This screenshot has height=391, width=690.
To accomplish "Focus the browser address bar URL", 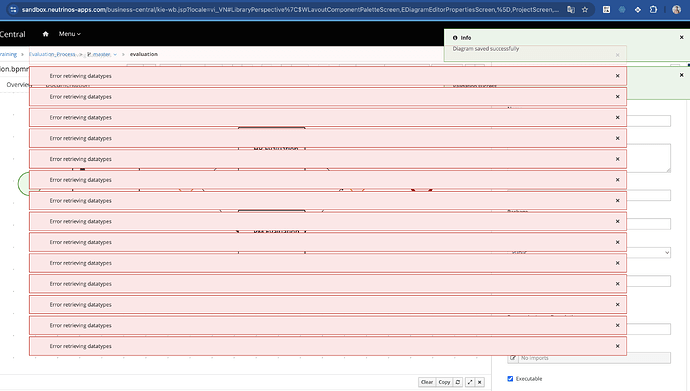I will point(290,10).
